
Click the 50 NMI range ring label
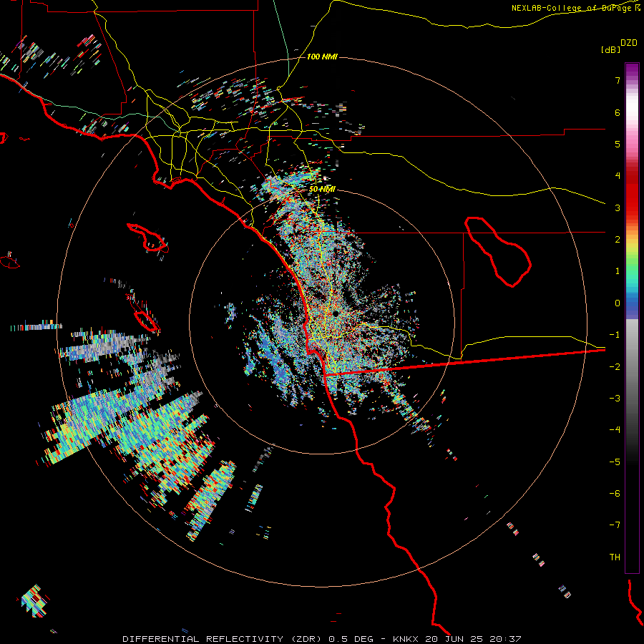(322, 190)
